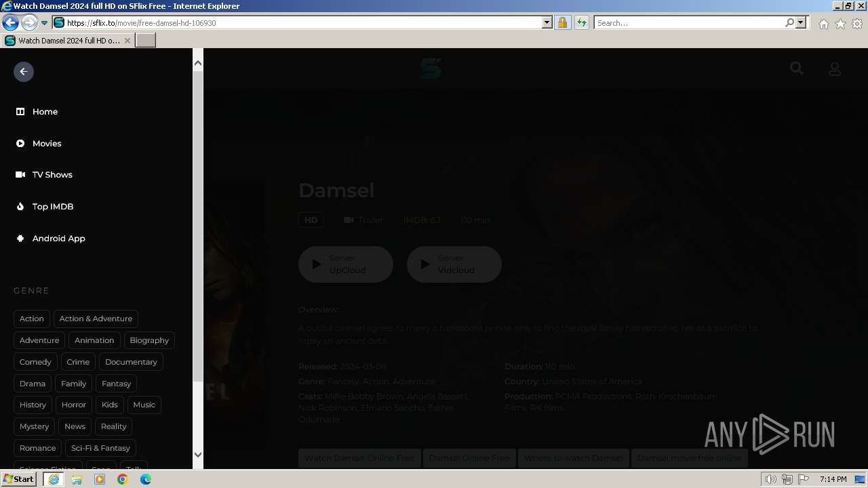868x488 pixels.
Task: Select the Drama genre tag
Action: coord(33,384)
